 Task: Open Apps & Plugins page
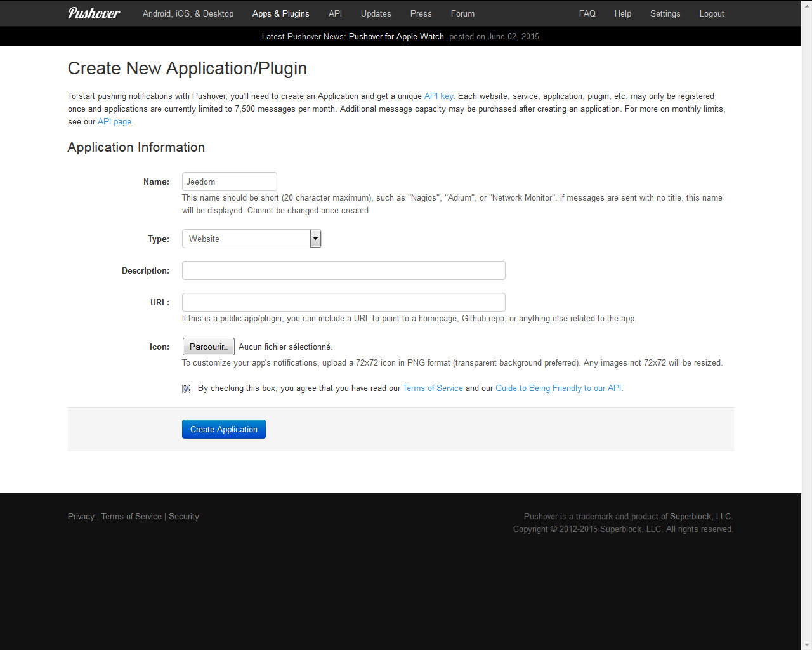tap(280, 13)
